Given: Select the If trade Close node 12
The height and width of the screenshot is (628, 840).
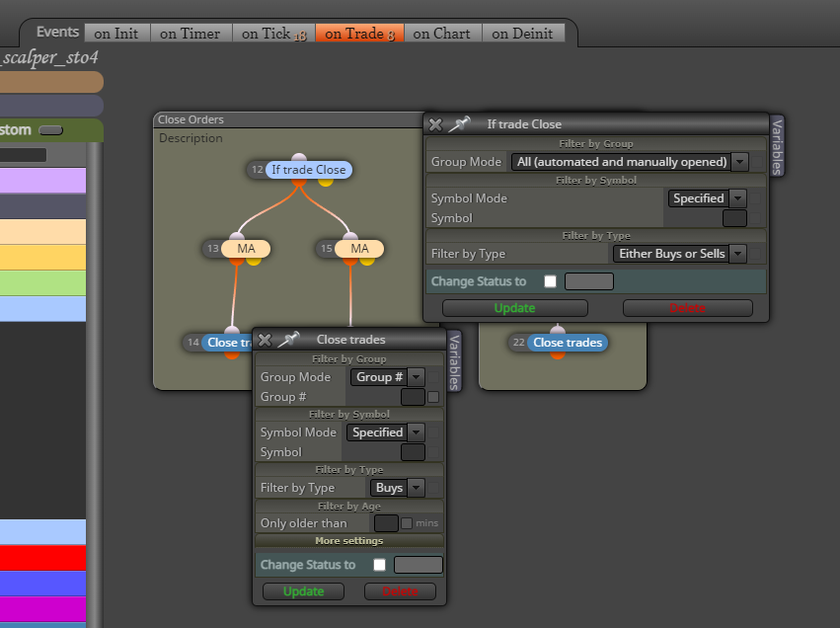Looking at the screenshot, I should pos(309,170).
